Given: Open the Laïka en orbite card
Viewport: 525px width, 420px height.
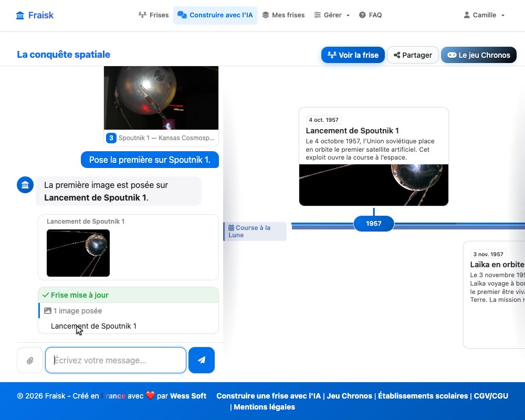Looking at the screenshot, I should [494, 295].
